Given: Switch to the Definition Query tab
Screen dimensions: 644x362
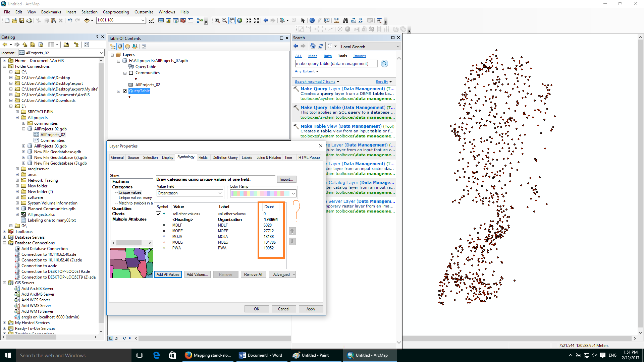Looking at the screenshot, I should [225, 158].
